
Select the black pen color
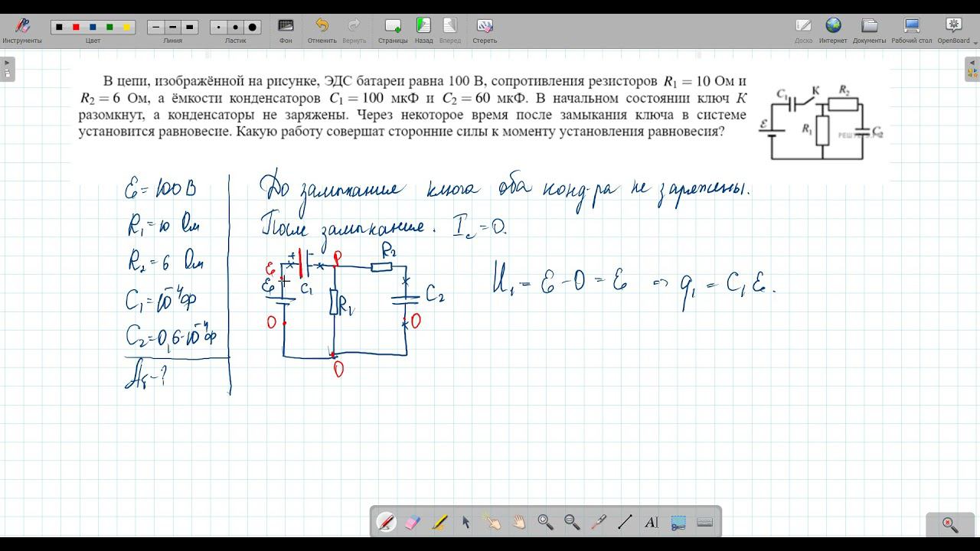(x=60, y=28)
